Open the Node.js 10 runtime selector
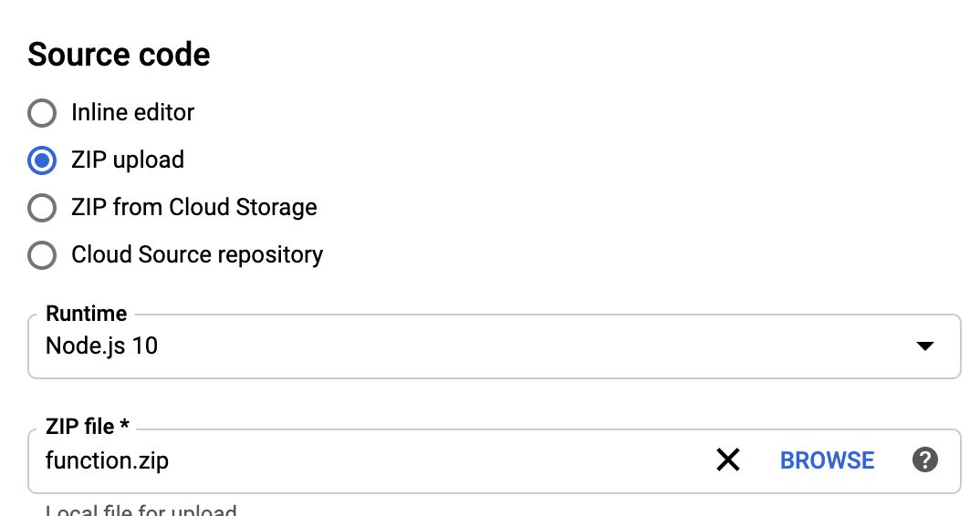The height and width of the screenshot is (516, 980). pyautogui.click(x=495, y=346)
